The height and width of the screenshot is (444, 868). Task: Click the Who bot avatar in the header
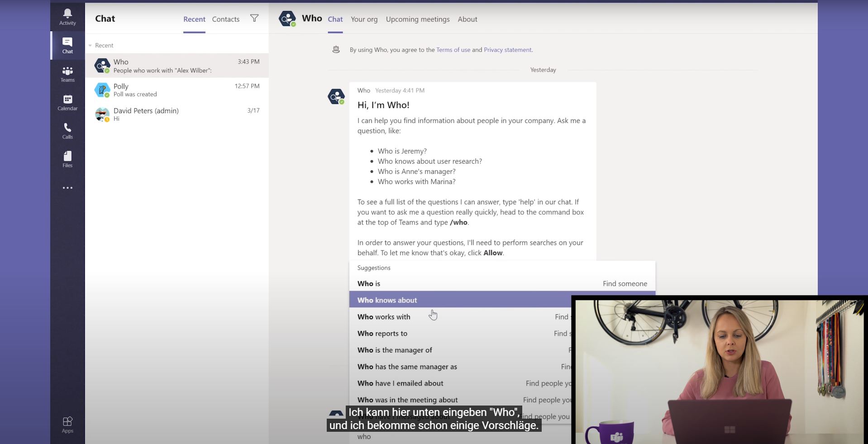[x=288, y=19]
